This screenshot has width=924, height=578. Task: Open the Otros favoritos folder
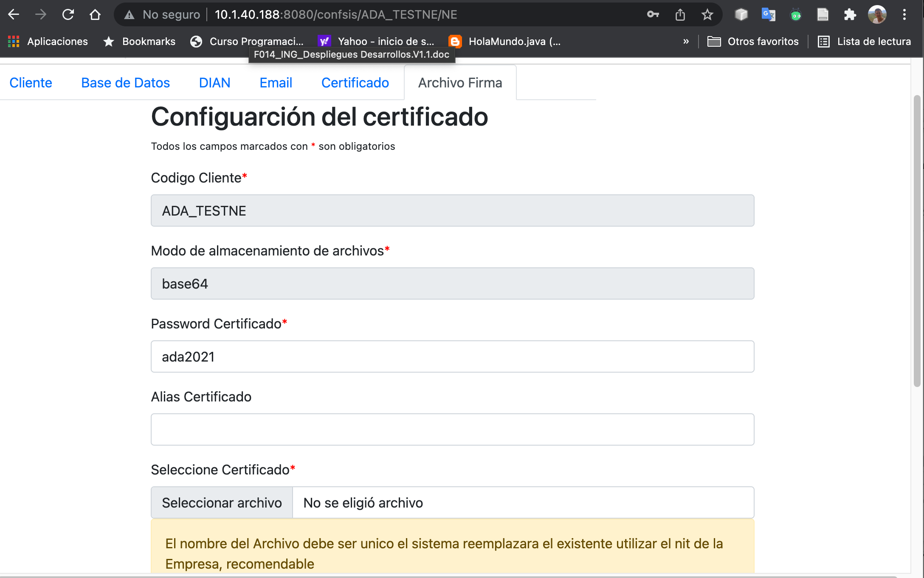tap(753, 41)
